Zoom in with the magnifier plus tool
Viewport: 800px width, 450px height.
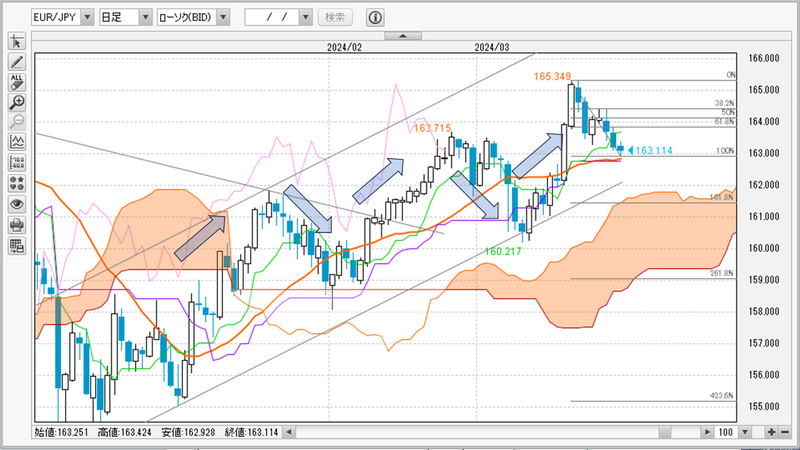[17, 102]
